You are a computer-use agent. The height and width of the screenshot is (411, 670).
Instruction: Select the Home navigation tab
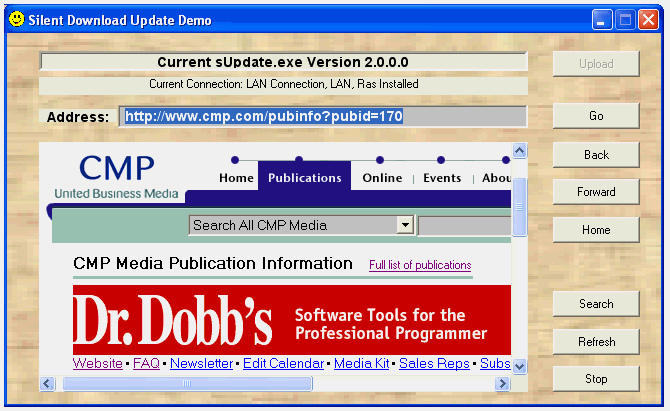click(236, 178)
